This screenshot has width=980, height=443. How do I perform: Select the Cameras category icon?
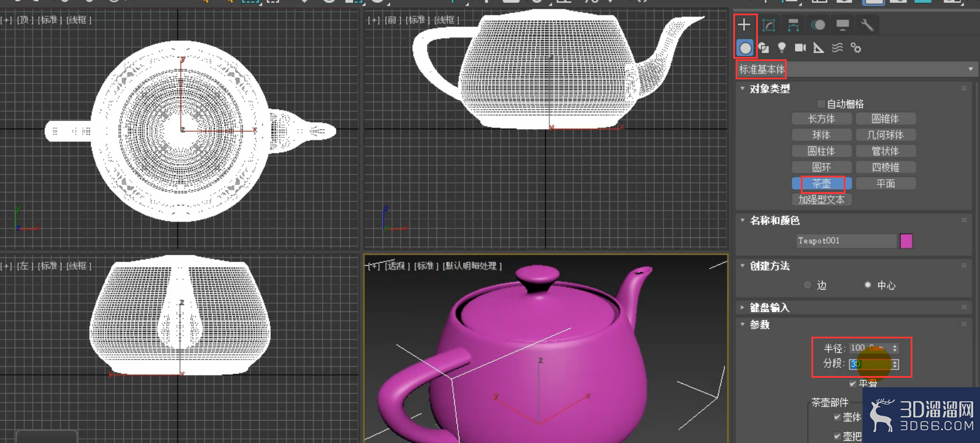tap(800, 48)
